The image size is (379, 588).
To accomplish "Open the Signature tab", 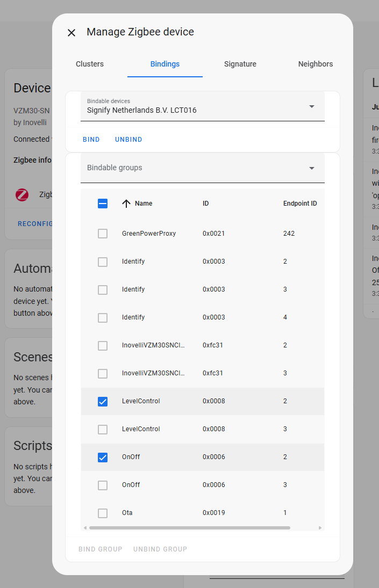I will pyautogui.click(x=240, y=64).
